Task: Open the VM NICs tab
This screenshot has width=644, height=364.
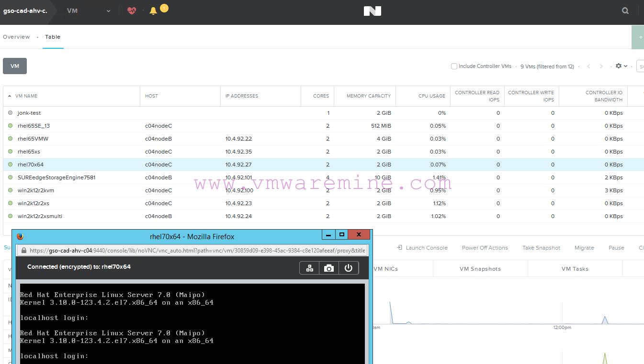Action: 385,269
